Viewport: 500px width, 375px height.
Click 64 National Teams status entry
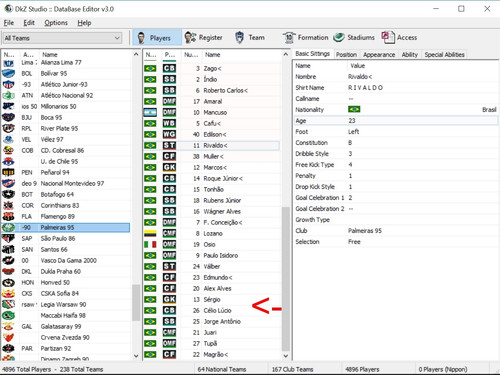coord(222,369)
